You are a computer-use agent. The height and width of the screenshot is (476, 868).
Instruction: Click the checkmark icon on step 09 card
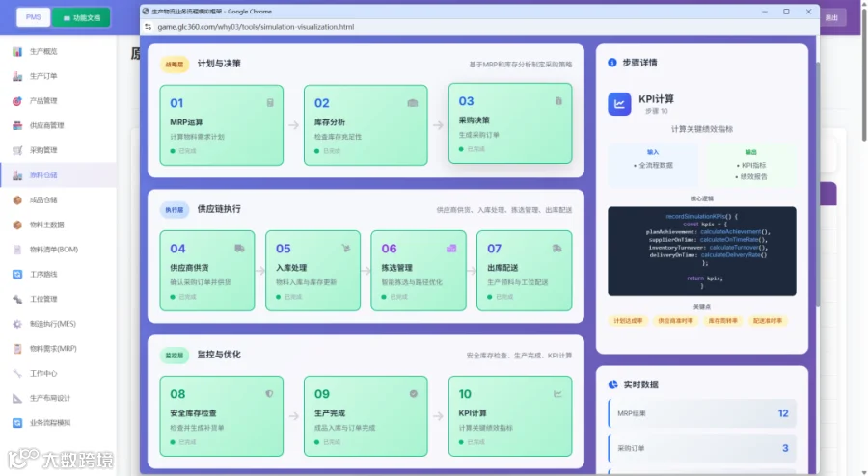(414, 394)
